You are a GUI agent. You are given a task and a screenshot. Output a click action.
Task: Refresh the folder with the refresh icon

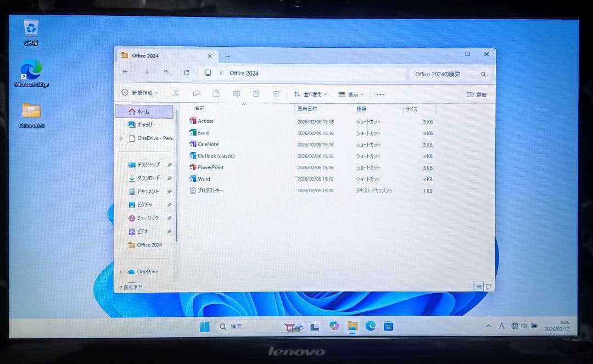(x=186, y=73)
